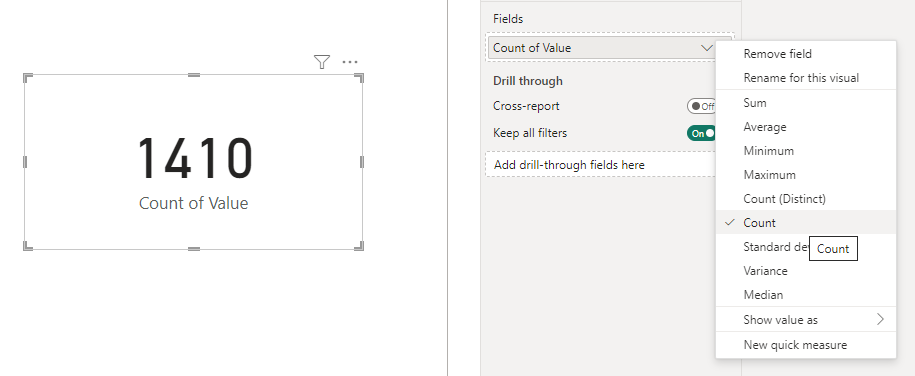
Task: Toggle the Cross-report switch
Action: pyautogui.click(x=701, y=106)
